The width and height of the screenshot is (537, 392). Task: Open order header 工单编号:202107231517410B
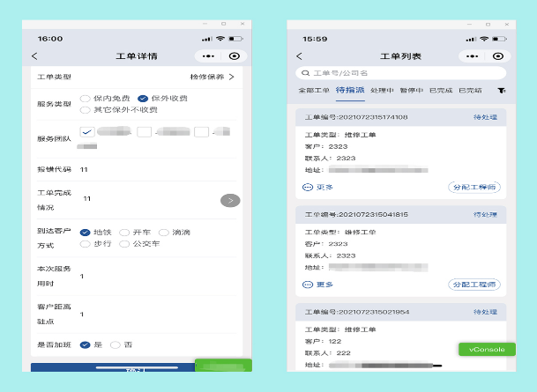pos(400,117)
